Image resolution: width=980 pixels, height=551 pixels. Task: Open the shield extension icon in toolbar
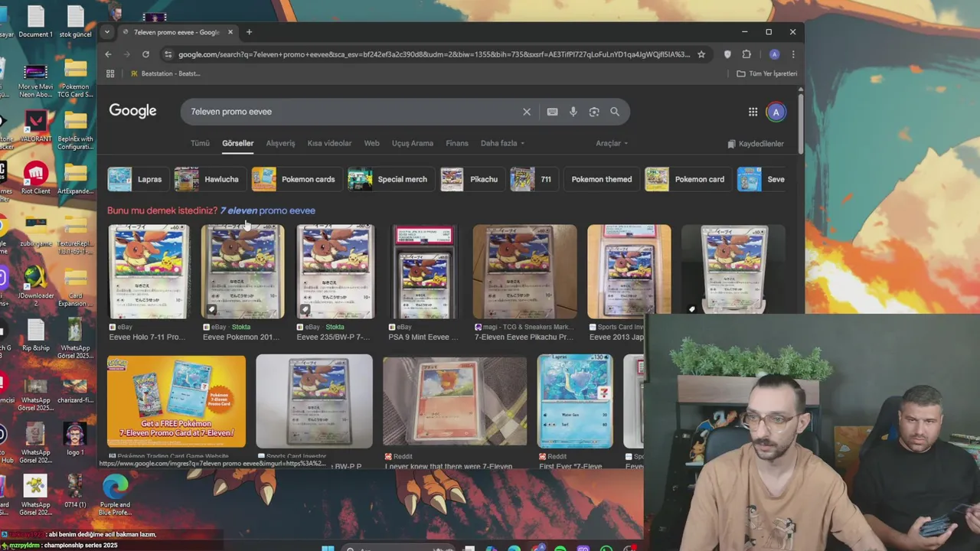[727, 54]
